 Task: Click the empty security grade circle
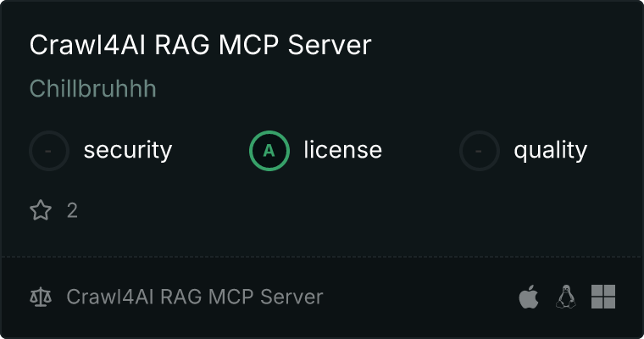click(49, 151)
